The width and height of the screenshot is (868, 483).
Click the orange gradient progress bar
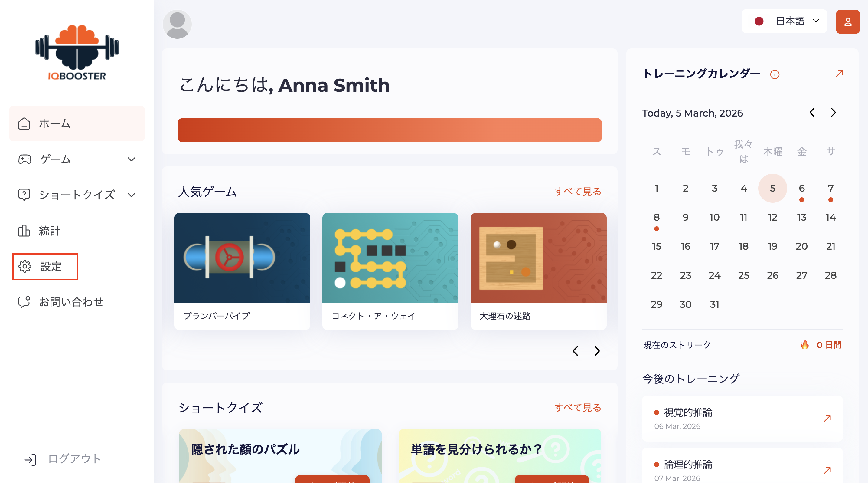pyautogui.click(x=390, y=130)
